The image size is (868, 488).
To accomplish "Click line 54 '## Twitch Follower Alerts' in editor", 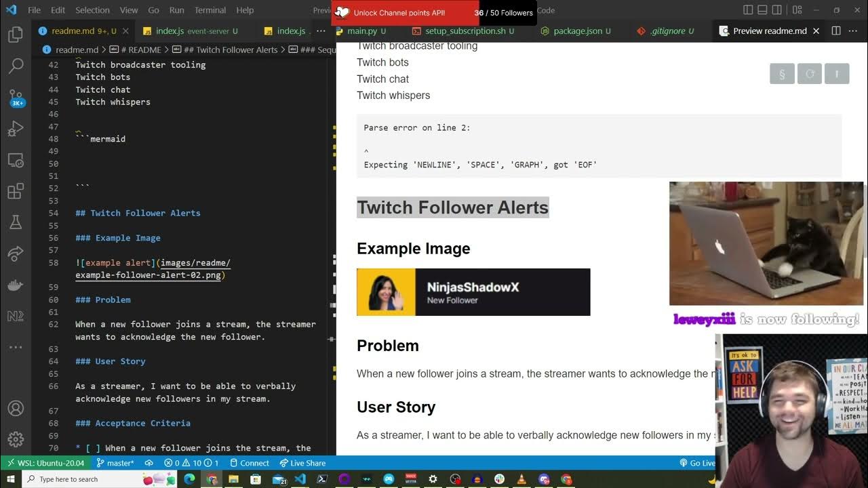I will coord(138,213).
